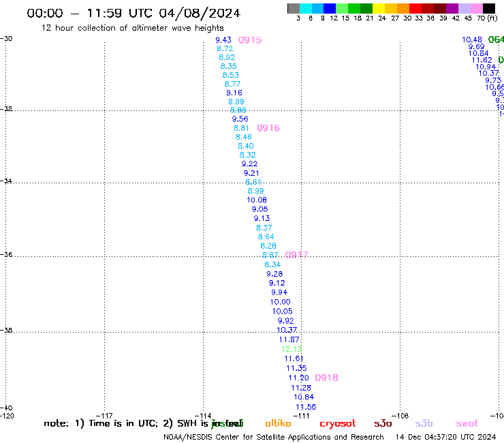The height and width of the screenshot is (443, 504).
Task: Click the value 9.92
Action: pyautogui.click(x=286, y=321)
